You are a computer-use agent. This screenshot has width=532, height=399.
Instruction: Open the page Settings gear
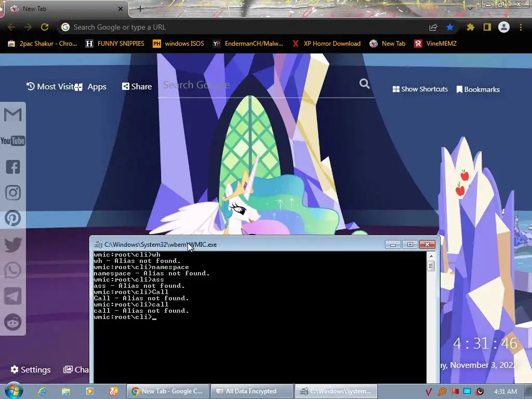point(31,369)
